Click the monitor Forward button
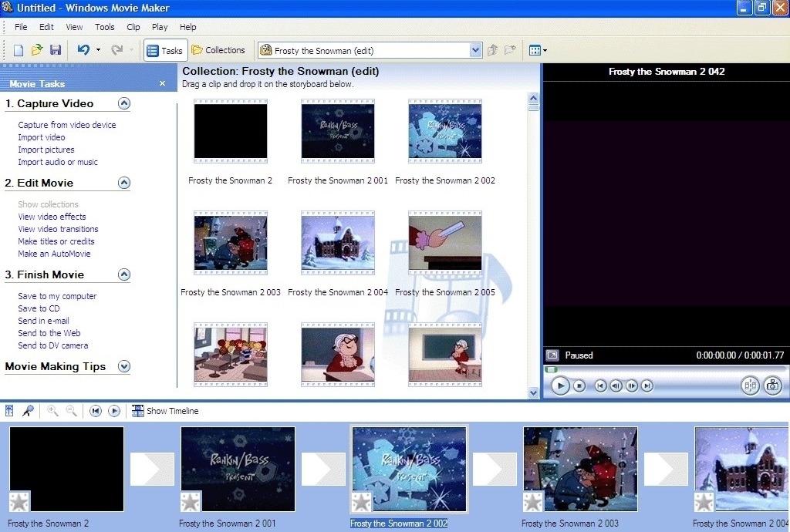Viewport: 790px width, 532px height. click(x=647, y=386)
